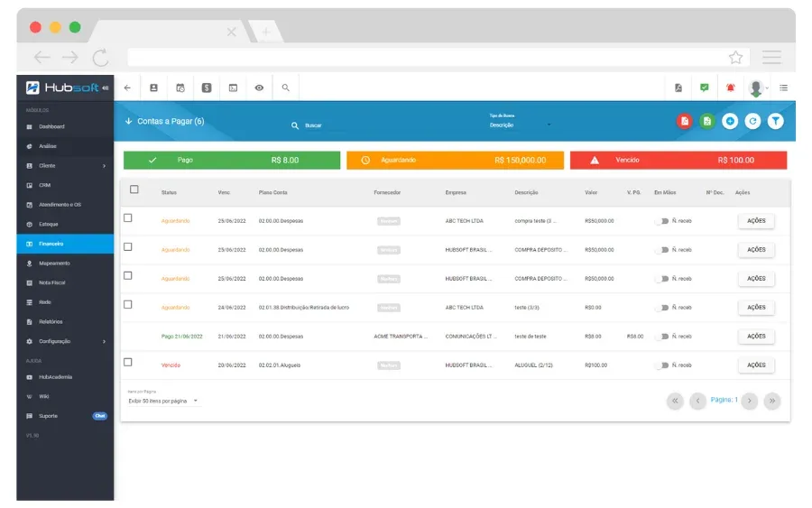Open the terminal console toolbar icon
Viewport: 812px width, 508px height.
[233, 88]
